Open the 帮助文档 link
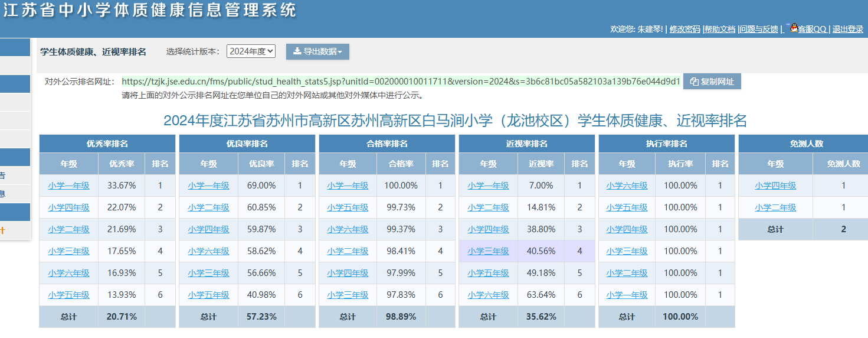 [x=720, y=29]
